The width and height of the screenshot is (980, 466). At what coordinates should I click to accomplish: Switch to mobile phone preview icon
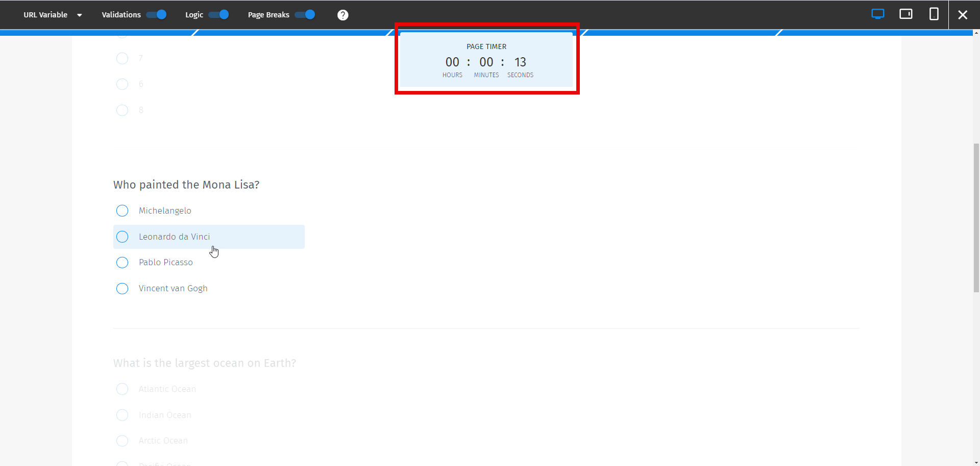click(934, 14)
